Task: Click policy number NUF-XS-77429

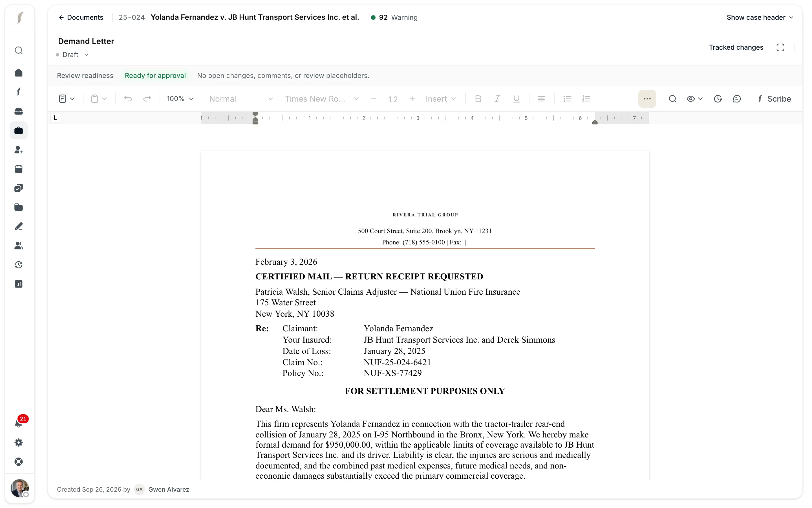Action: click(x=392, y=373)
